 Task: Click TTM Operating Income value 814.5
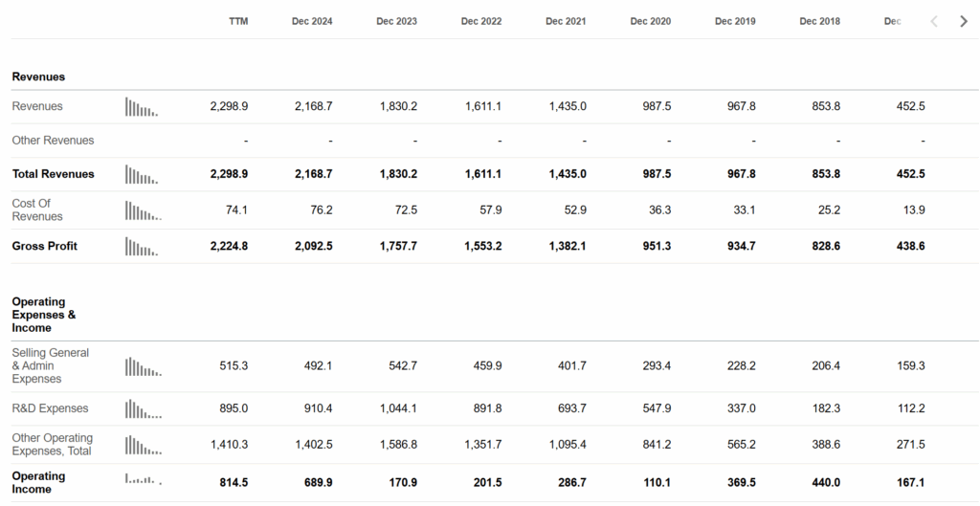234,483
